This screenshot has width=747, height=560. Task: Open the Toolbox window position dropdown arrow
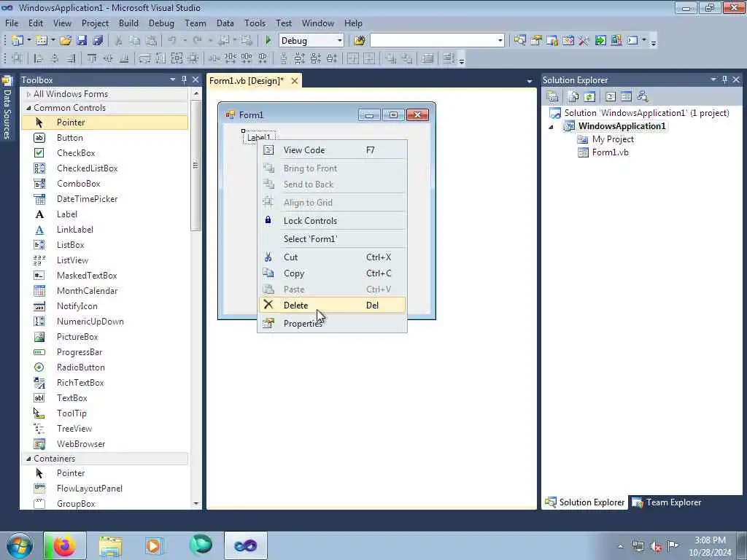coord(172,79)
